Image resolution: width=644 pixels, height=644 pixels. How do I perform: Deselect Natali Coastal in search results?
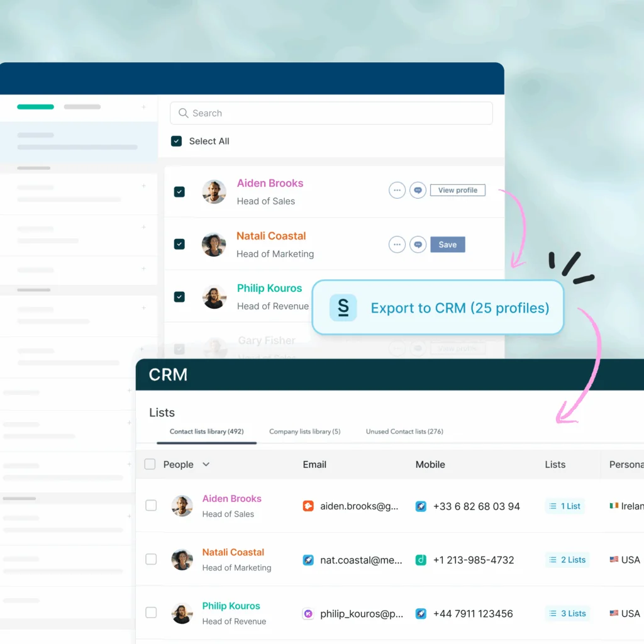coord(179,244)
